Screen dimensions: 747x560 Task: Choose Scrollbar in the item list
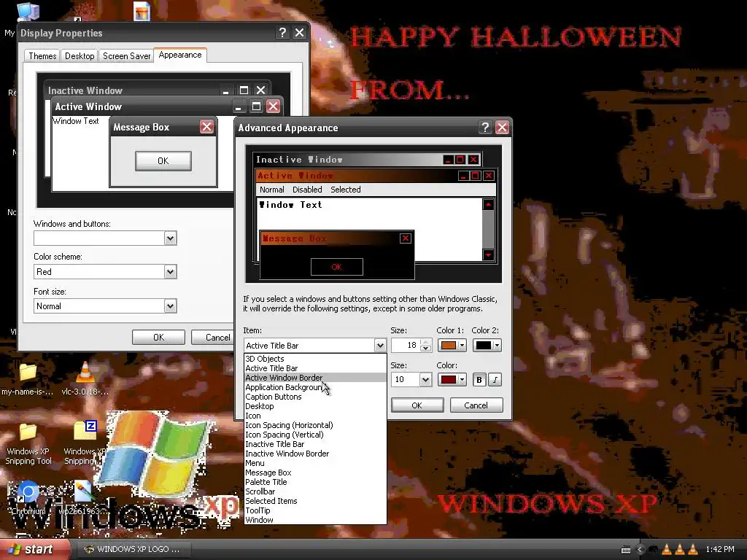(315, 491)
